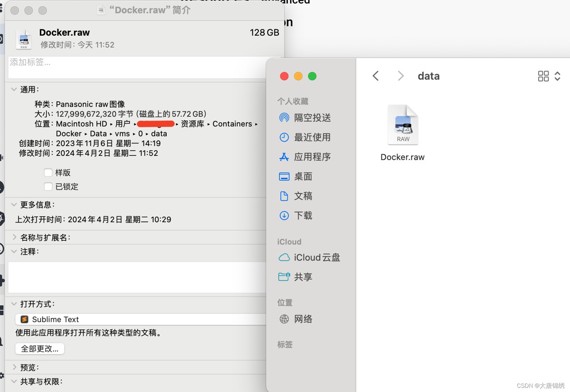Open 桌面 in Finder sidebar

[x=303, y=176]
